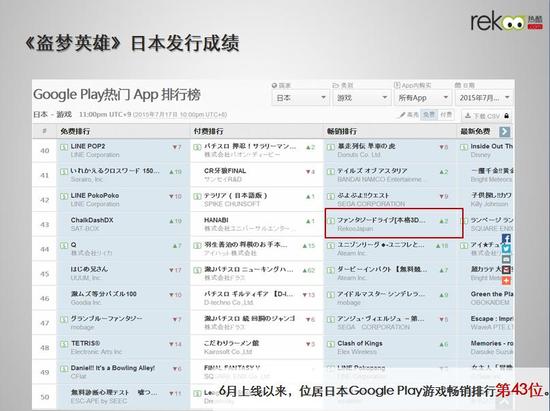Click the rank number 40 cell
The image size is (550, 411).
tap(45, 151)
